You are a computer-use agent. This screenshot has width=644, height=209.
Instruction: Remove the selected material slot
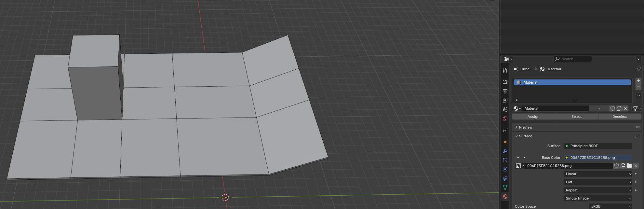tap(638, 87)
